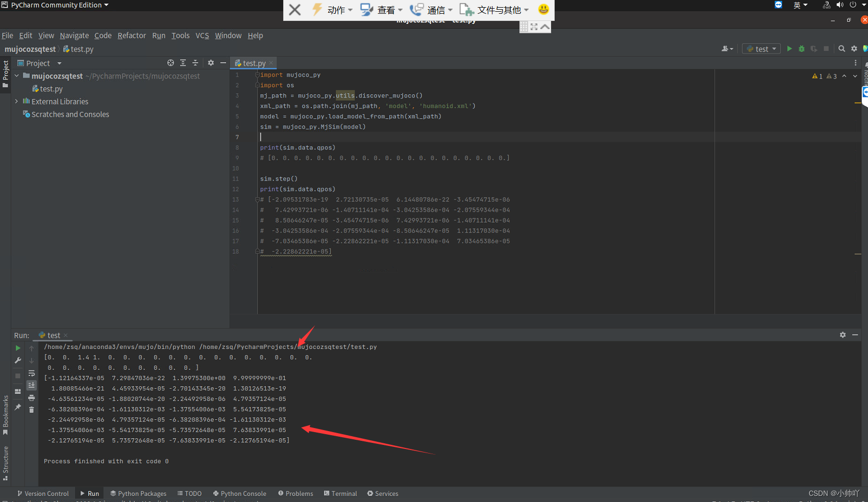Open Version Control tool window
This screenshot has width=868, height=502.
43,493
